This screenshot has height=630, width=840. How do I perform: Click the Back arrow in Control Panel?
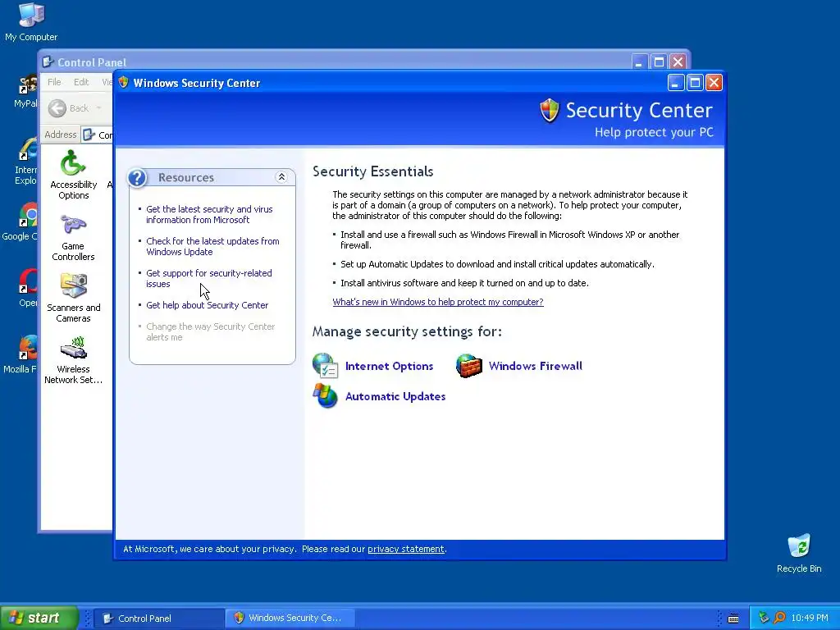[57, 108]
